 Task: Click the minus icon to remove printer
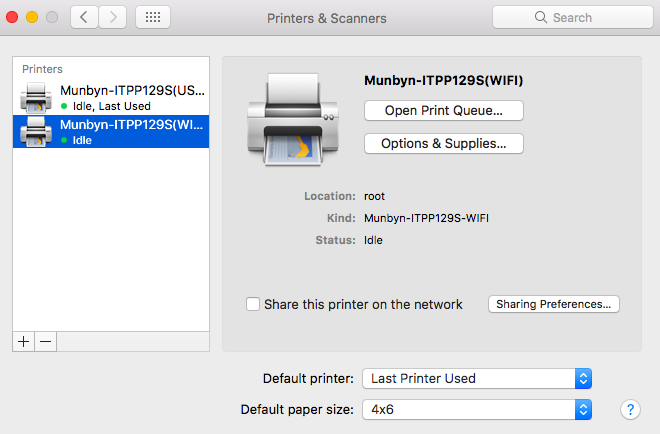[45, 341]
